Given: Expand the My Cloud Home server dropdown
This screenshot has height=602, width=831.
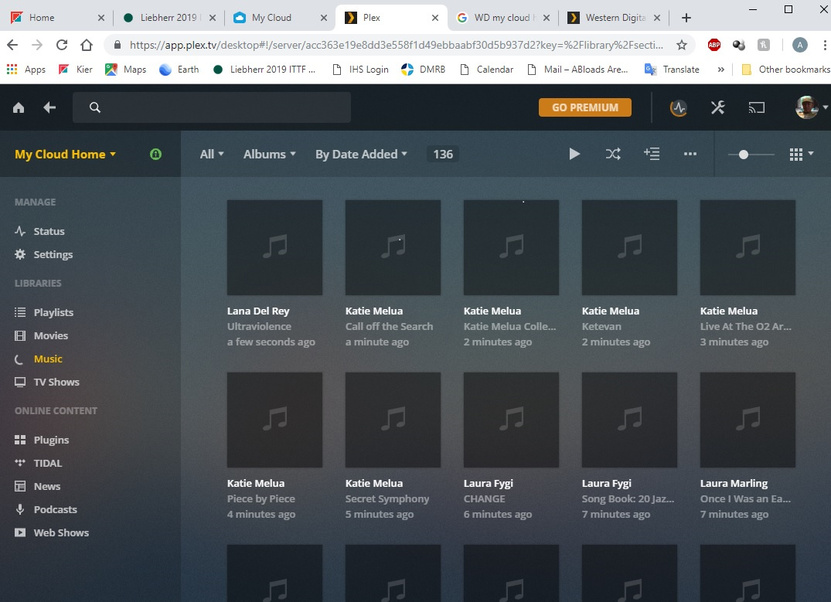Looking at the screenshot, I should click(x=65, y=154).
